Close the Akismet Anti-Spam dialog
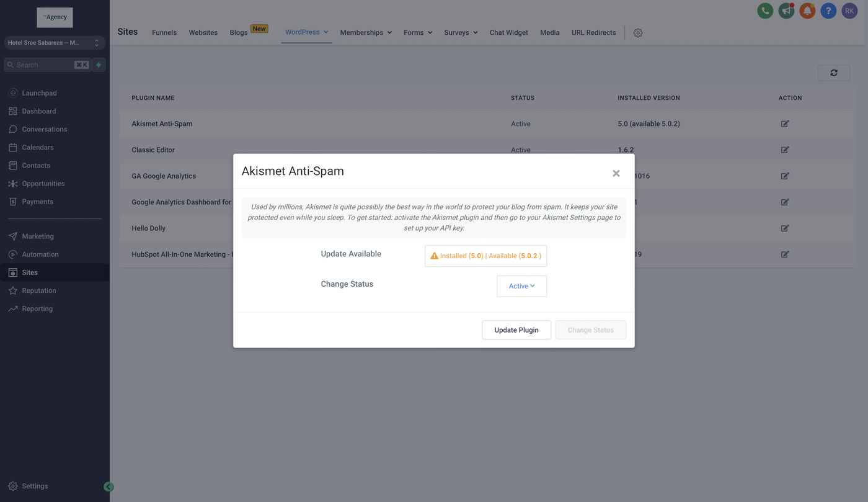868x502 pixels. 616,173
